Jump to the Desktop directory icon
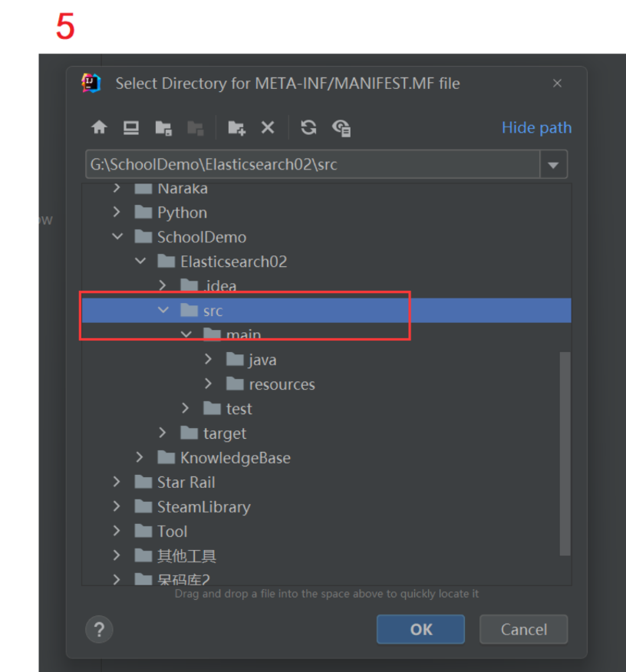Viewport: 626px width, 672px height. (x=131, y=127)
